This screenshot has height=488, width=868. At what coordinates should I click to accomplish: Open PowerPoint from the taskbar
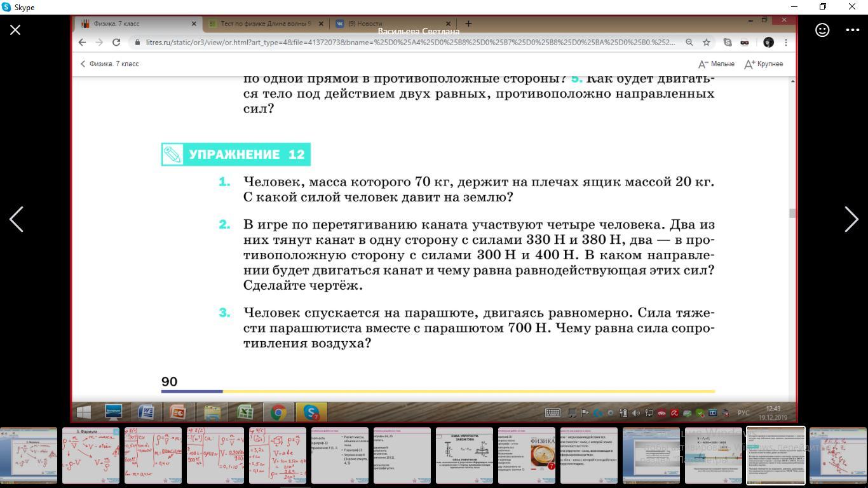[178, 412]
